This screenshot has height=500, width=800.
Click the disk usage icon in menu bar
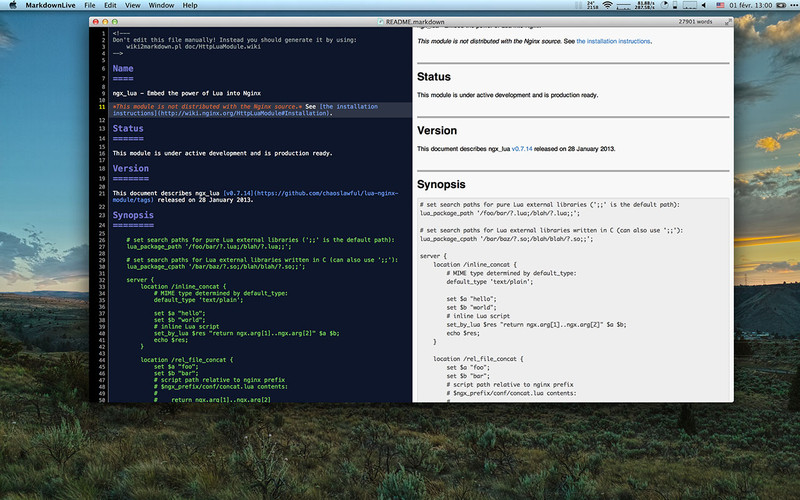tap(675, 5)
